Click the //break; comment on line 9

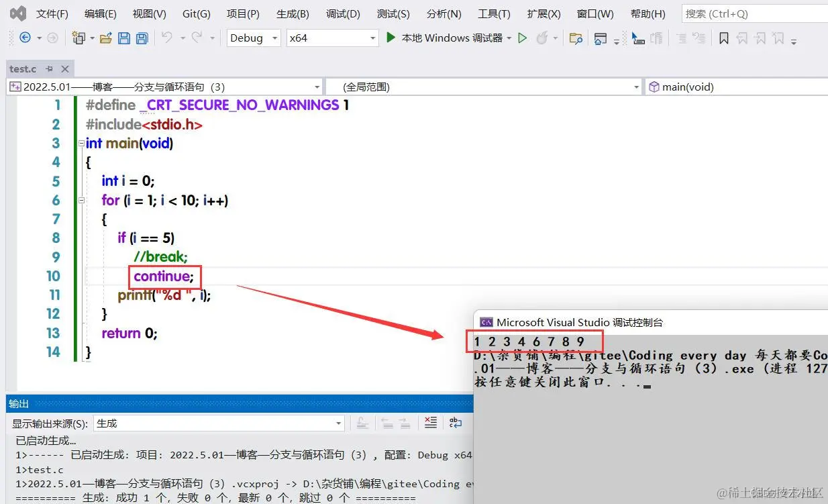pos(160,257)
